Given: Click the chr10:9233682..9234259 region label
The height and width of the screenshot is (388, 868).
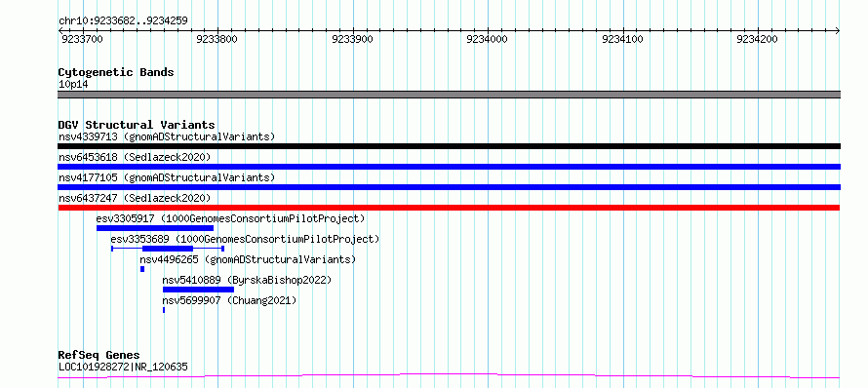Looking at the screenshot, I should 123,21.
